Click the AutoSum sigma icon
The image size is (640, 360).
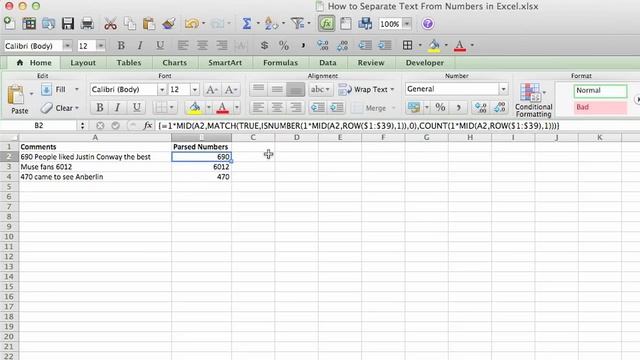click(247, 24)
